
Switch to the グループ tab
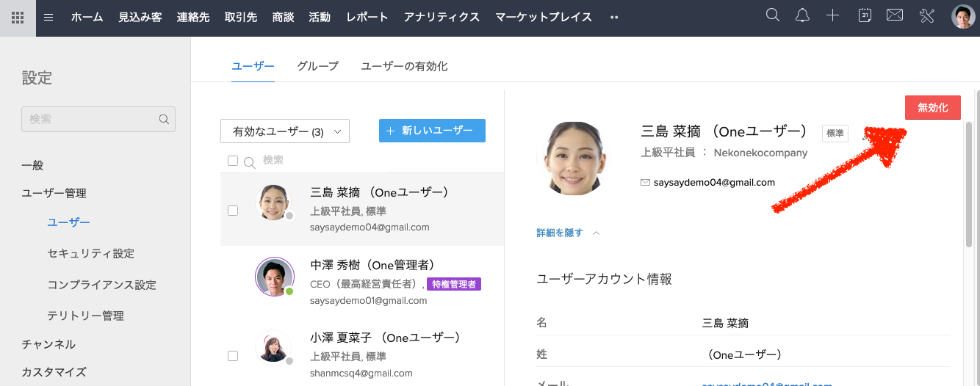[x=317, y=66]
